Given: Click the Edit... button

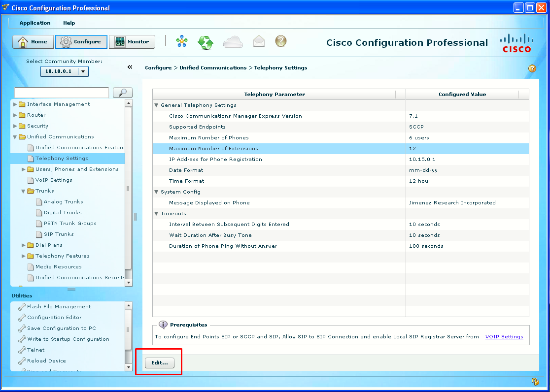Looking at the screenshot, I should [160, 363].
